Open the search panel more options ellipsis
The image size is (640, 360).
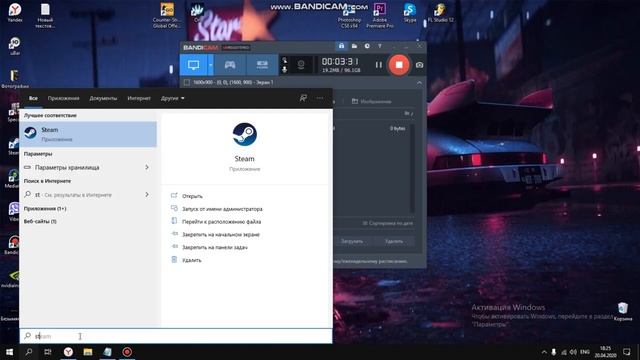tap(320, 98)
